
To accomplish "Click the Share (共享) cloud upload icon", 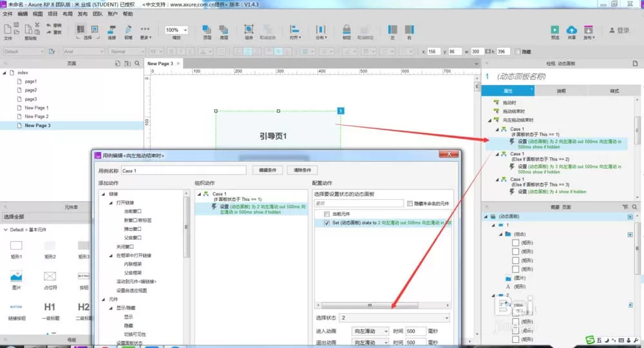I will (x=571, y=30).
